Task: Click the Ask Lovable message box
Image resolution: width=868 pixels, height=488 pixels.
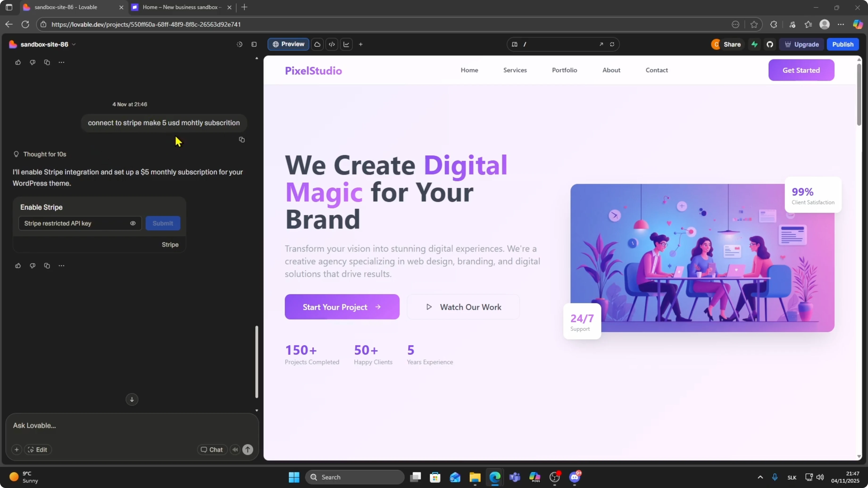Action: pos(132,426)
